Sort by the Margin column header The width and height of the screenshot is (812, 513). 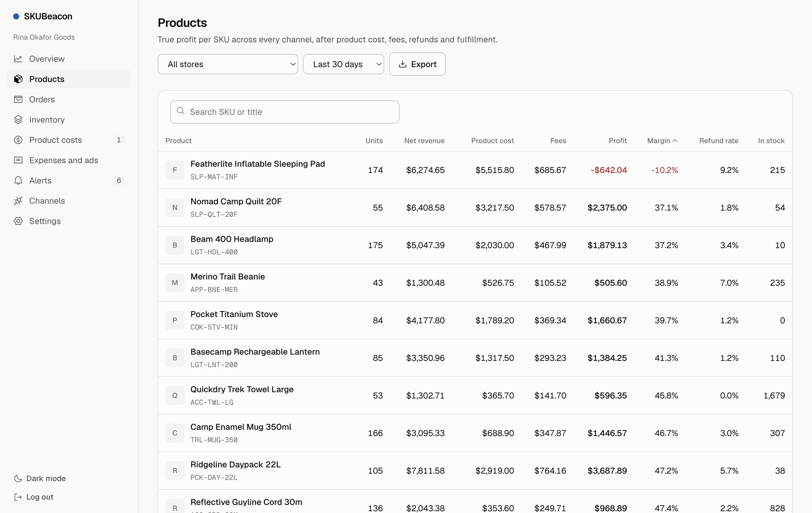(662, 141)
